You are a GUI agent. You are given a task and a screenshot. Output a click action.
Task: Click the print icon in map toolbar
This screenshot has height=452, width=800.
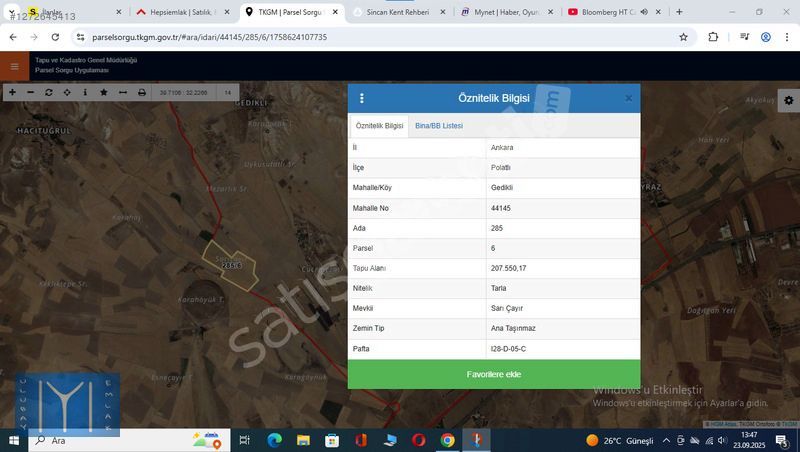click(x=141, y=92)
